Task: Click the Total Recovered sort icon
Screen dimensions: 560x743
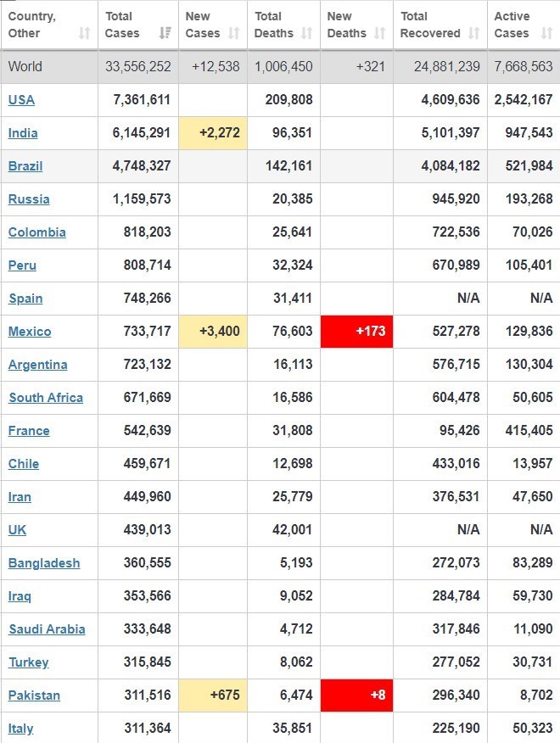Action: (473, 34)
